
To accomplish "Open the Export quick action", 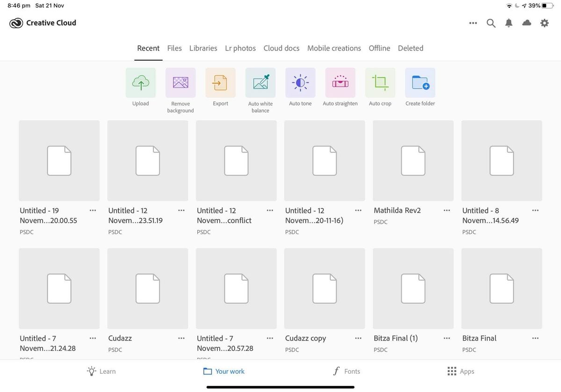I will coord(220,83).
